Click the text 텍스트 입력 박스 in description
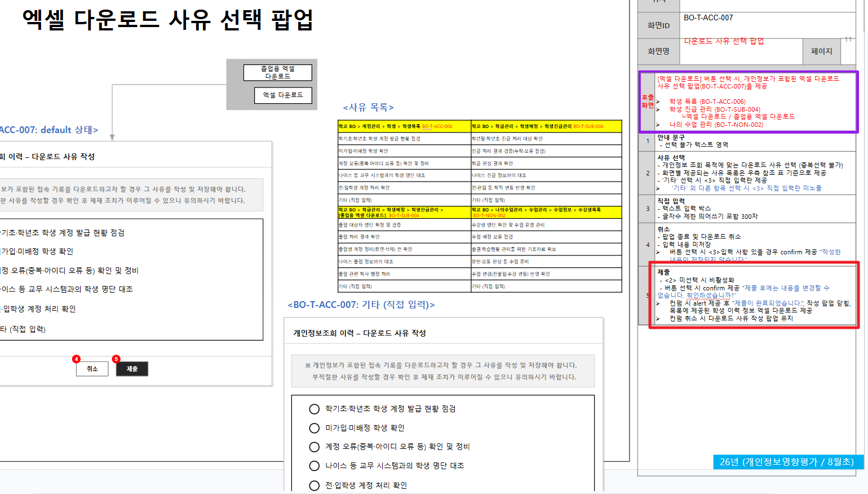The width and height of the screenshot is (868, 494). [x=687, y=209]
